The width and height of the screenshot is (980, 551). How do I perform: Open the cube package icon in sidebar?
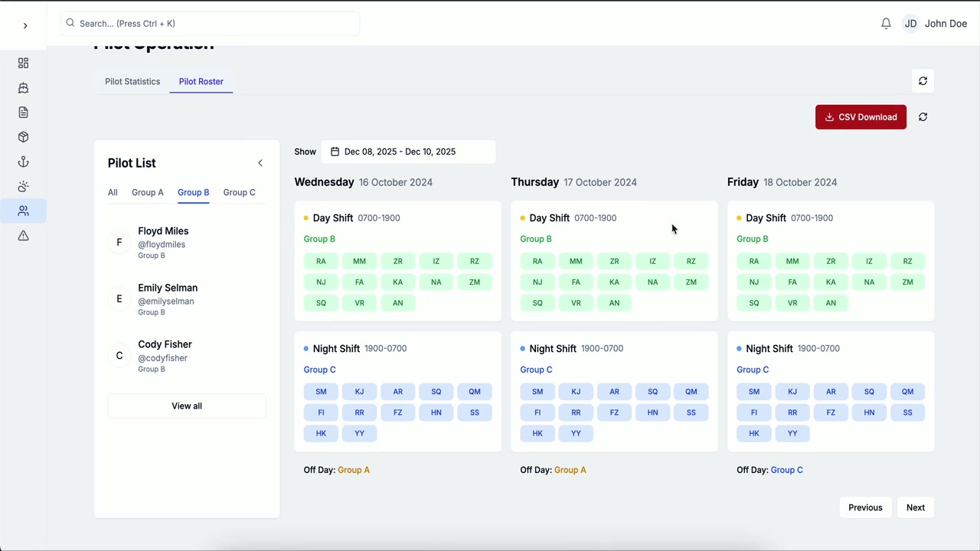(23, 137)
